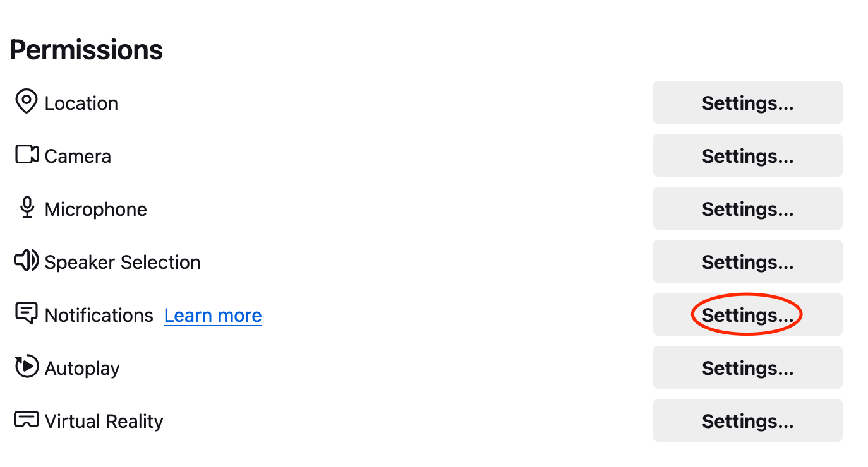Click the Autoplay circular play icon
Viewport: 868px width, 467px height.
pyautogui.click(x=27, y=367)
